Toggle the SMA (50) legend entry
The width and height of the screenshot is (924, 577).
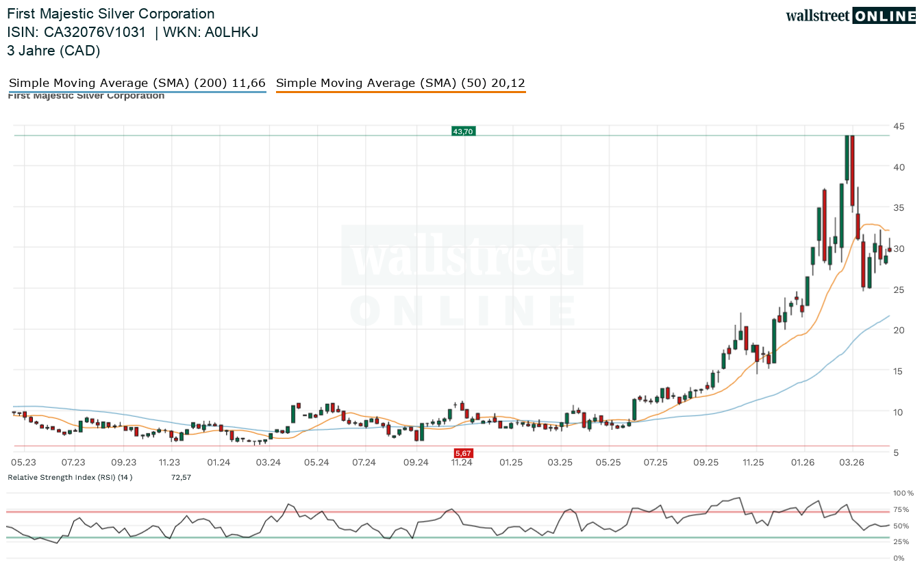(x=401, y=83)
